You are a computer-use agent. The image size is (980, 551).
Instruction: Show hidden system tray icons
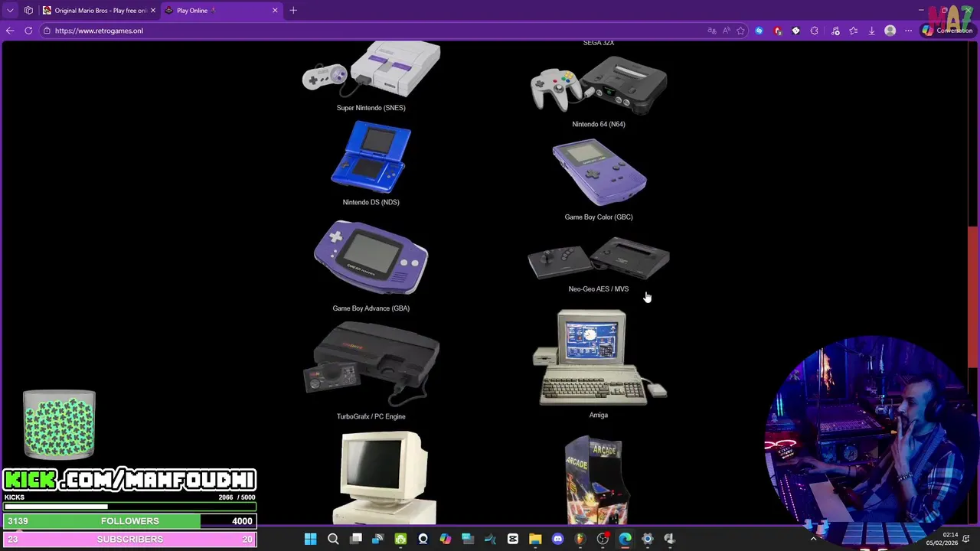click(x=813, y=540)
